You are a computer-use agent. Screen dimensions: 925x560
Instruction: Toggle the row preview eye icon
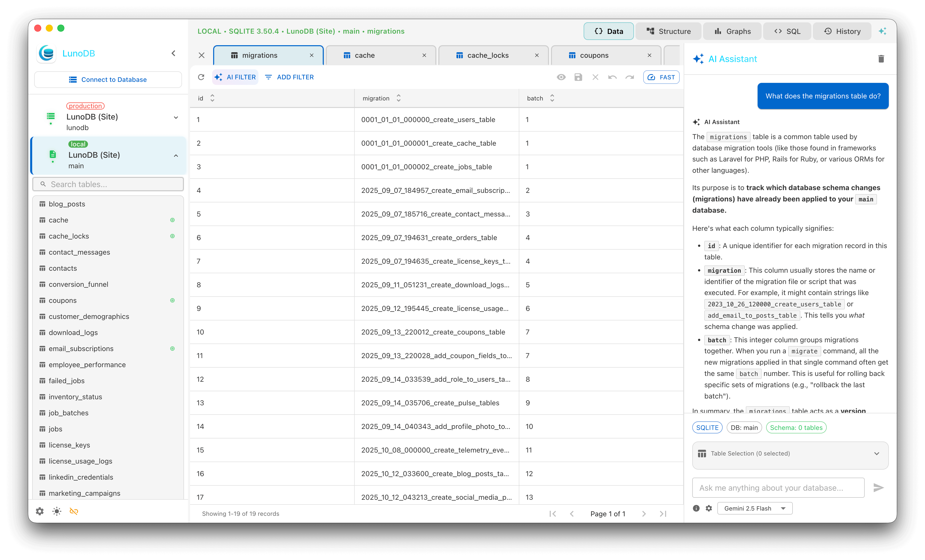pos(561,77)
